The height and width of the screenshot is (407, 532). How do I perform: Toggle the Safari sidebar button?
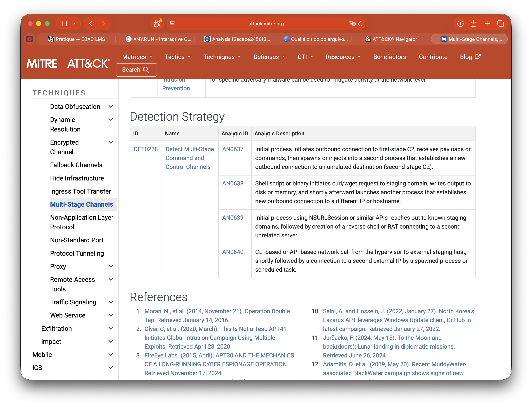coord(63,24)
